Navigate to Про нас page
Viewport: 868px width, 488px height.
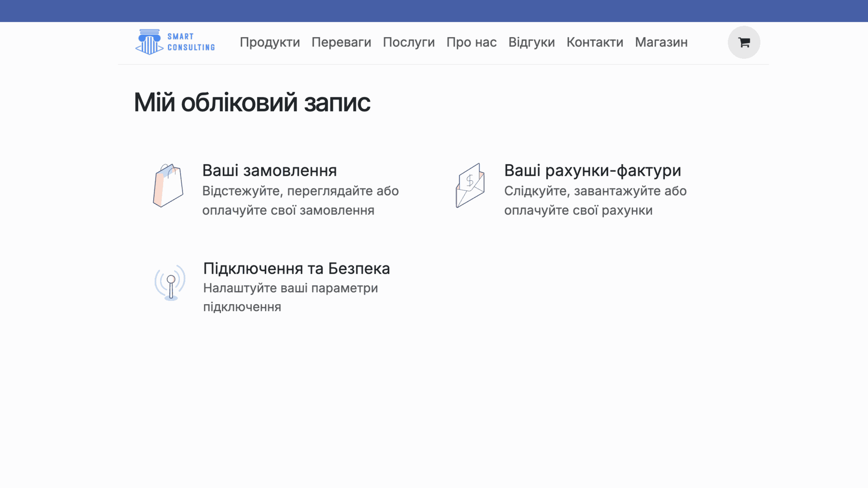[471, 42]
